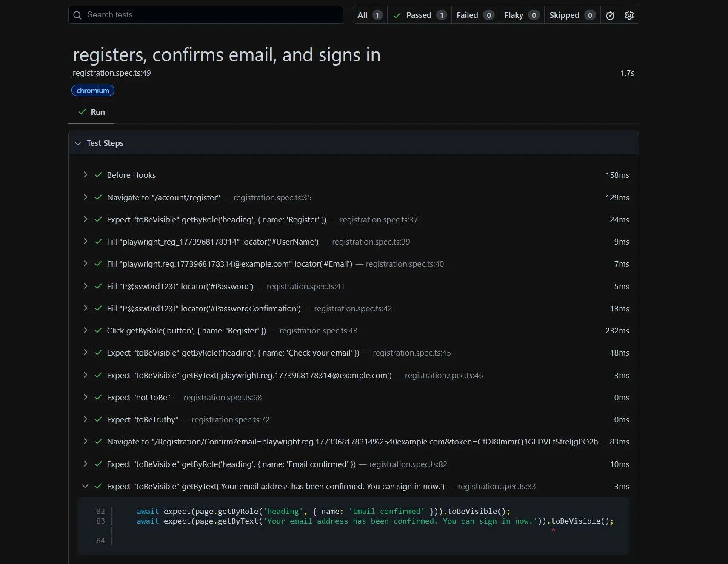Open the settings gear icon
The height and width of the screenshot is (564, 728).
click(629, 15)
